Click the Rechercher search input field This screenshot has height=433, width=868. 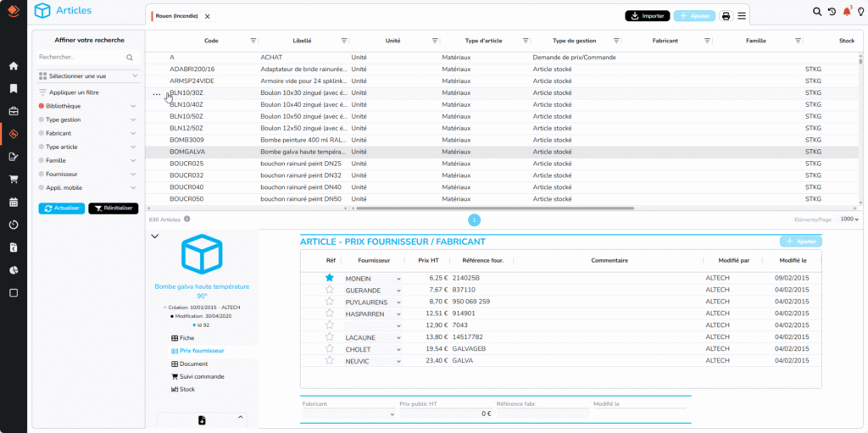(x=81, y=58)
